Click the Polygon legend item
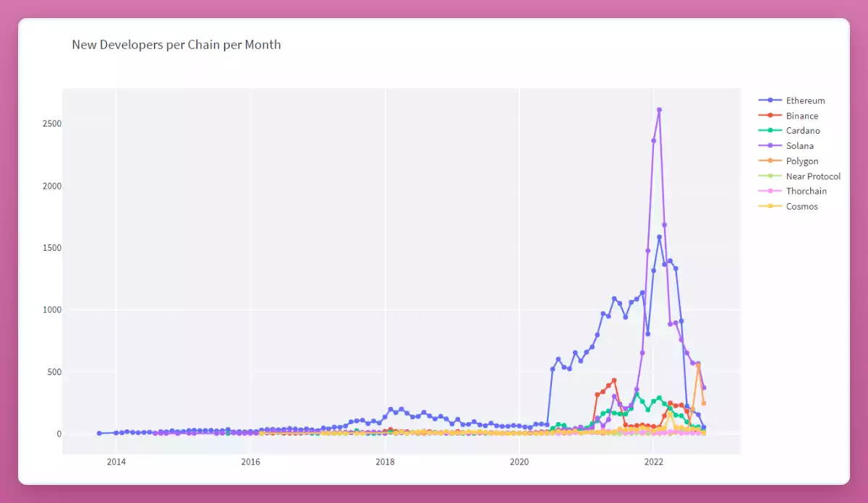The width and height of the screenshot is (868, 503). point(801,161)
